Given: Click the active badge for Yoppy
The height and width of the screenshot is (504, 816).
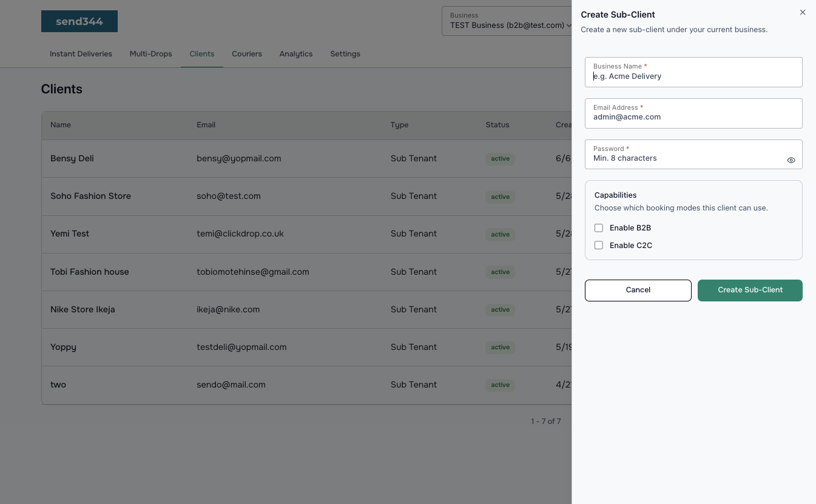Looking at the screenshot, I should click(x=501, y=348).
